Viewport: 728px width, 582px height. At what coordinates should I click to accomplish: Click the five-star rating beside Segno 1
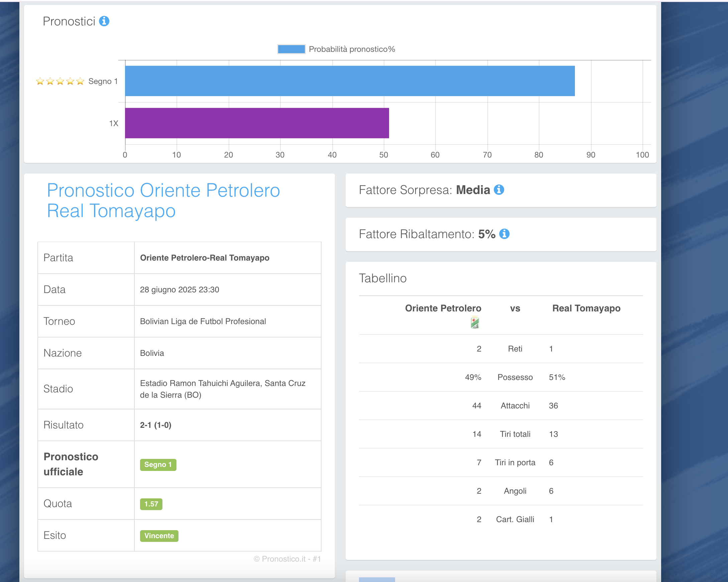pos(60,81)
